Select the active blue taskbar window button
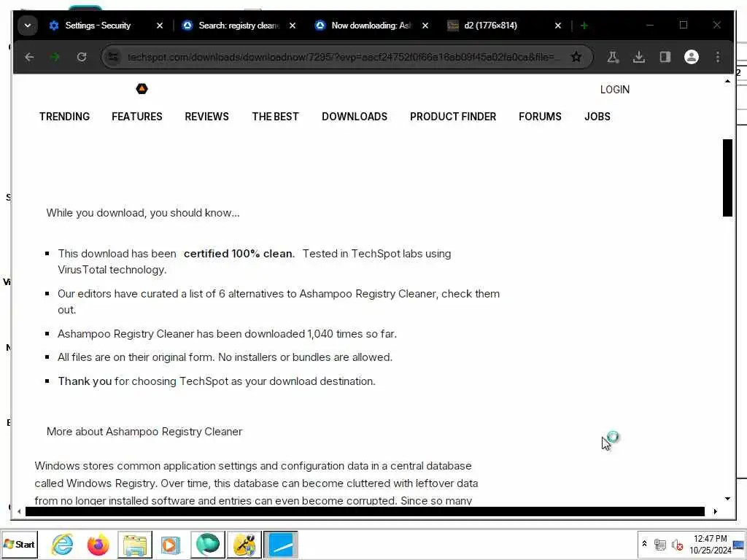Screen dimensions: 747x560 [281, 544]
